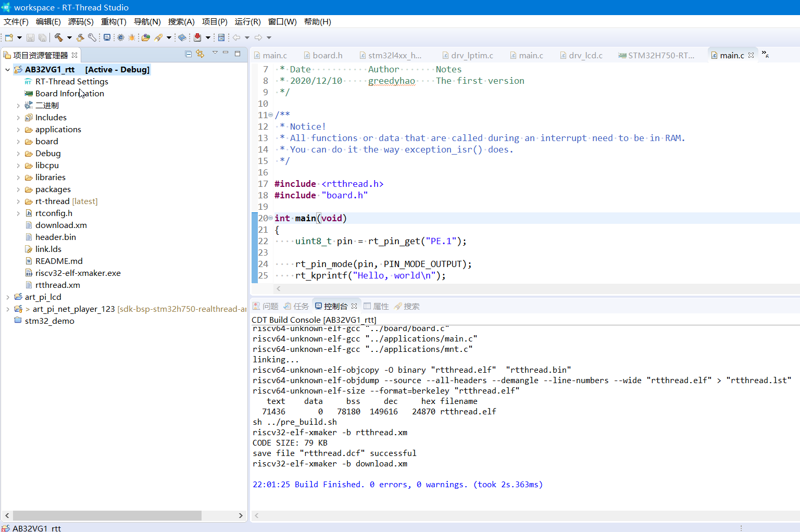Open the 运行(R) menu
Viewport: 800px width, 532px height.
click(x=247, y=21)
